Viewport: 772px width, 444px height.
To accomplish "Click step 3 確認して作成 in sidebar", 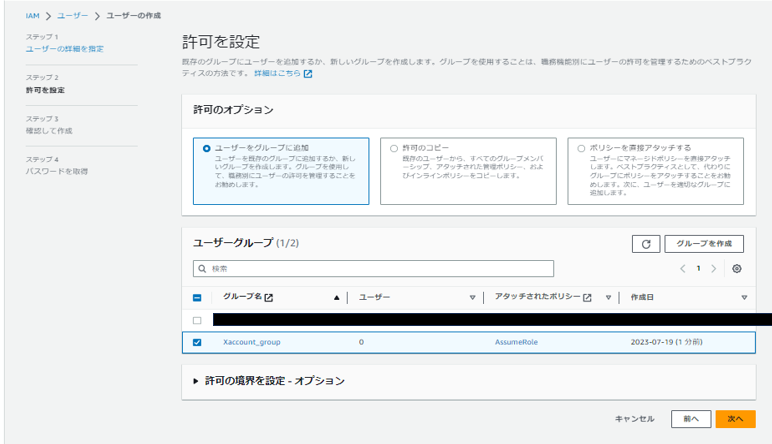I will [x=49, y=131].
